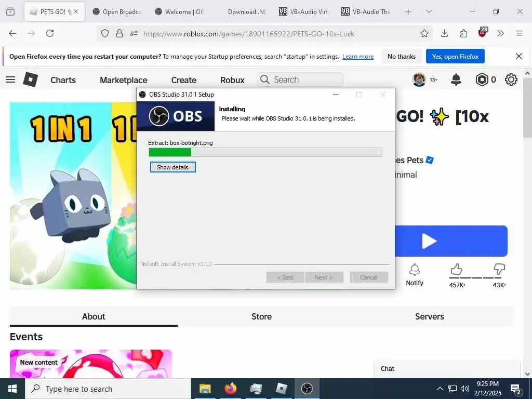The width and height of the screenshot is (532, 399).
Task: Click the OBS installation progress bar
Action: pyautogui.click(x=265, y=152)
